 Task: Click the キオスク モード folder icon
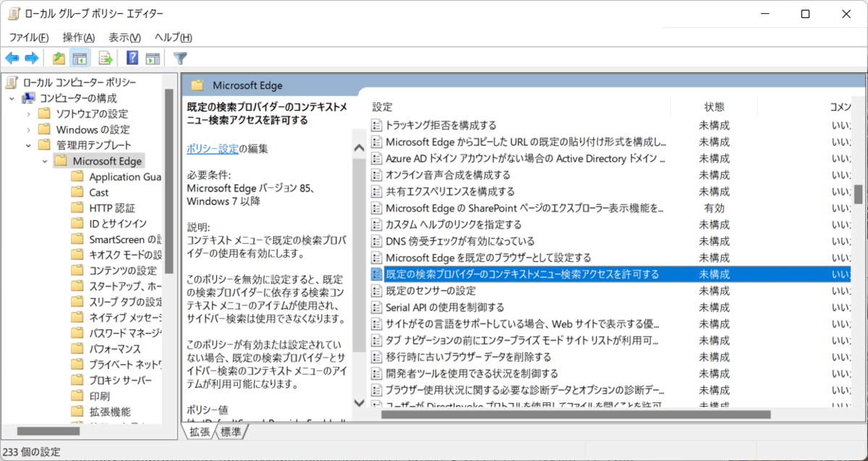(77, 255)
